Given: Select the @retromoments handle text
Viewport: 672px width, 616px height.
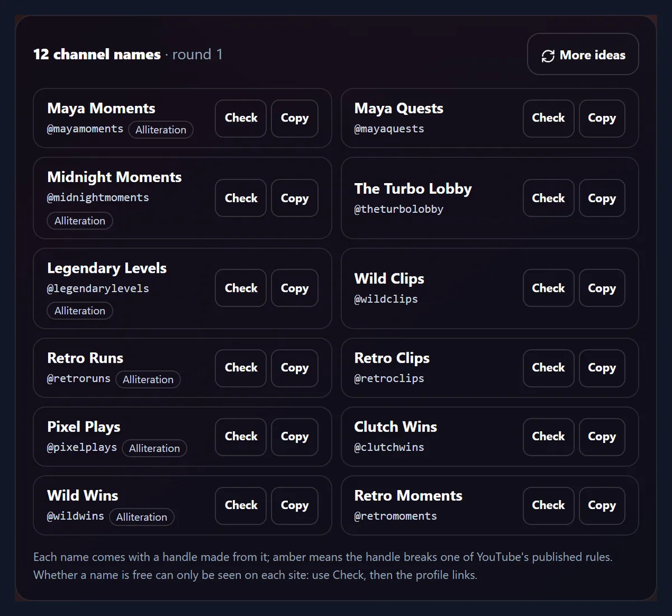Looking at the screenshot, I should (395, 516).
